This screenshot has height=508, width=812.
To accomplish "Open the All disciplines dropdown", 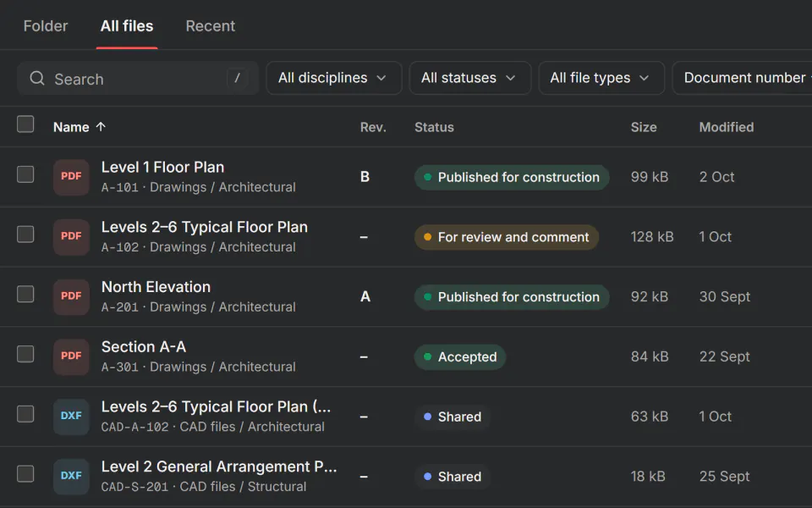I will (x=334, y=78).
